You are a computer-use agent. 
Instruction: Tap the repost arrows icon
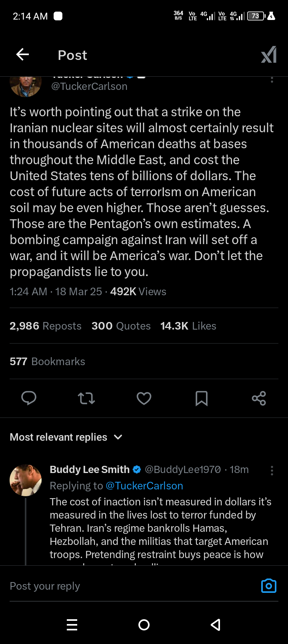pyautogui.click(x=86, y=398)
